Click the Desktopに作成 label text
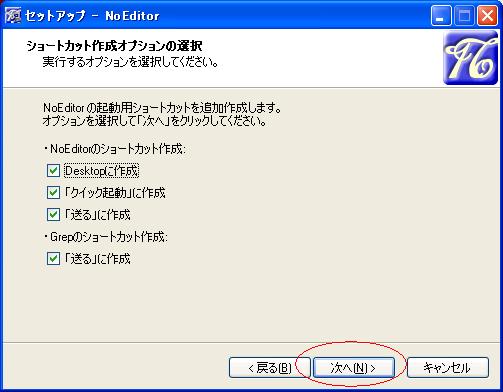503x392 pixels. [x=101, y=171]
